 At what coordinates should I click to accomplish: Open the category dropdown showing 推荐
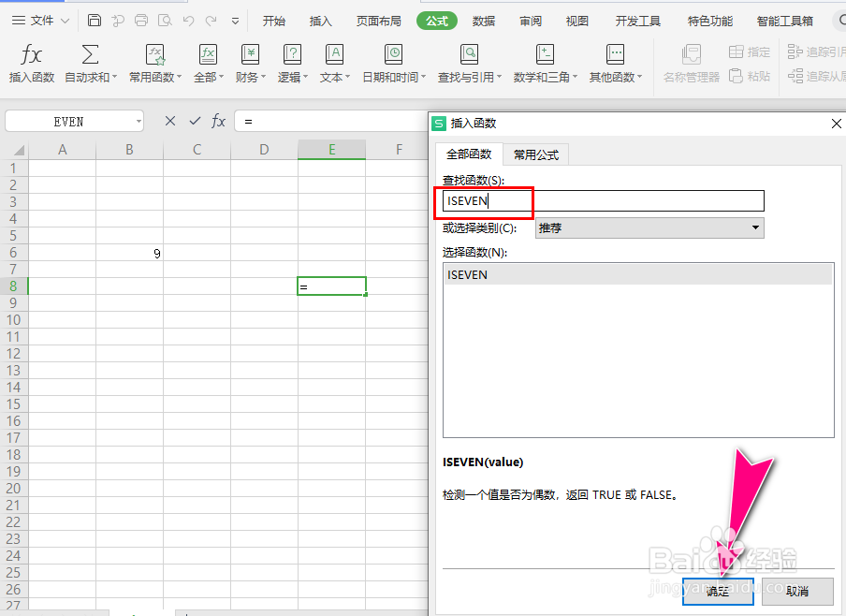[x=649, y=227]
